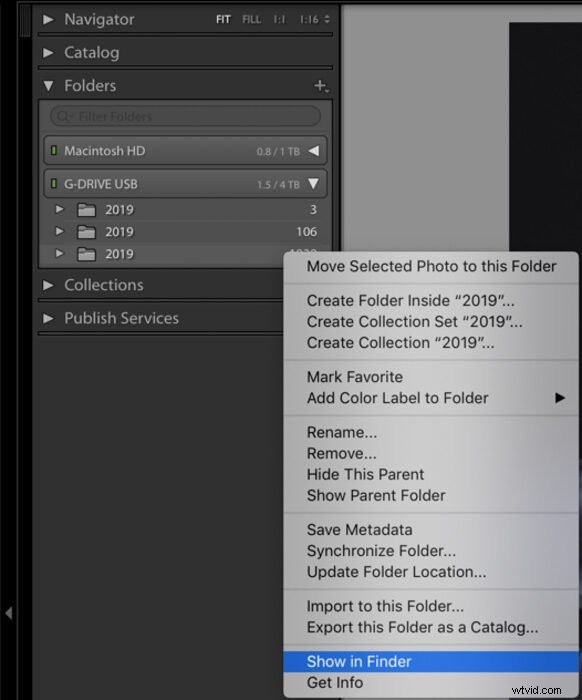Choose Import to this Folder...
The image size is (582, 700).
431,606
